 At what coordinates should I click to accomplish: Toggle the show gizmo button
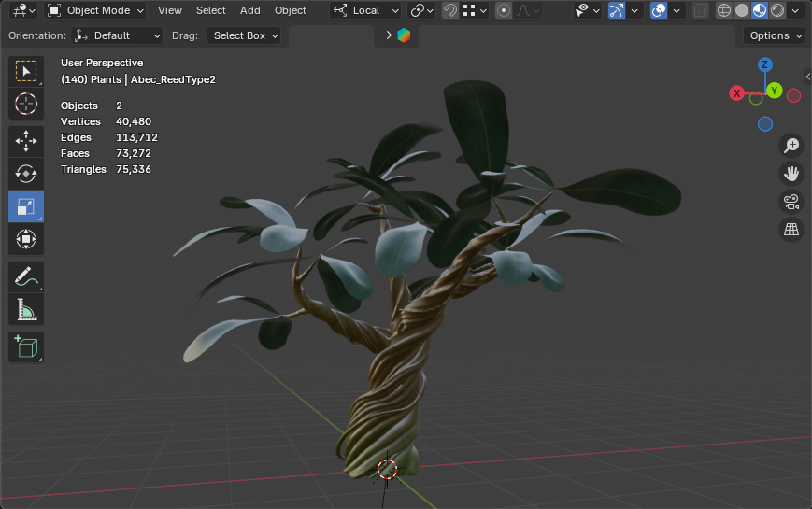coord(617,10)
